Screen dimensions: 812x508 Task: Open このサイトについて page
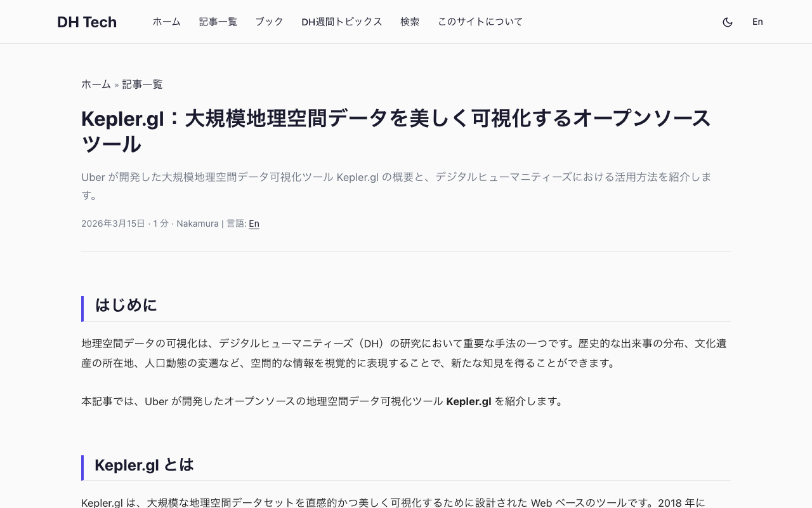(x=480, y=22)
